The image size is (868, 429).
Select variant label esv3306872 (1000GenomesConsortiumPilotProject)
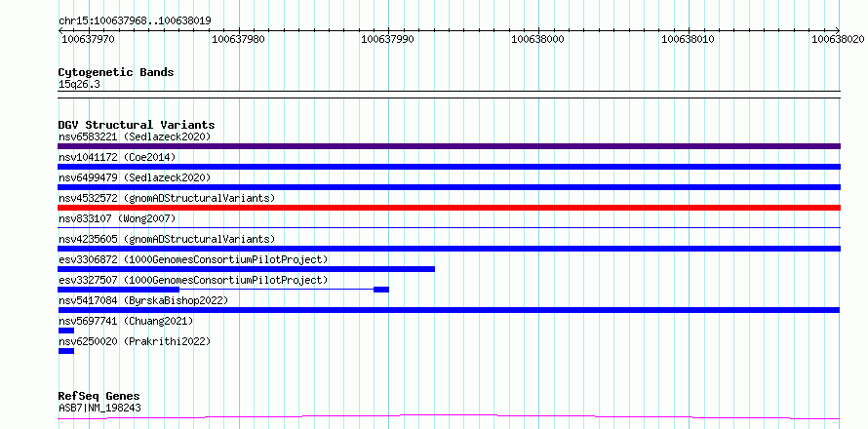click(193, 259)
